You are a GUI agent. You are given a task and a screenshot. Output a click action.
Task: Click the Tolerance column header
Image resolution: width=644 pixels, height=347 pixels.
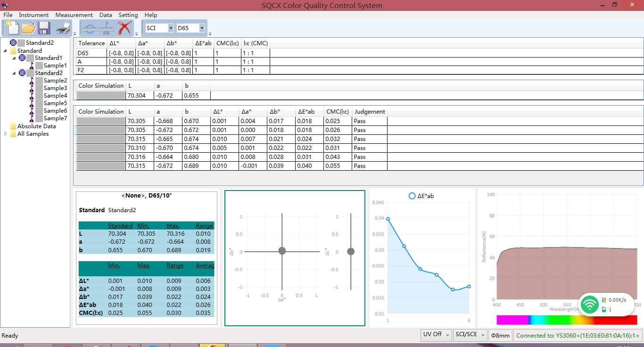coord(91,43)
